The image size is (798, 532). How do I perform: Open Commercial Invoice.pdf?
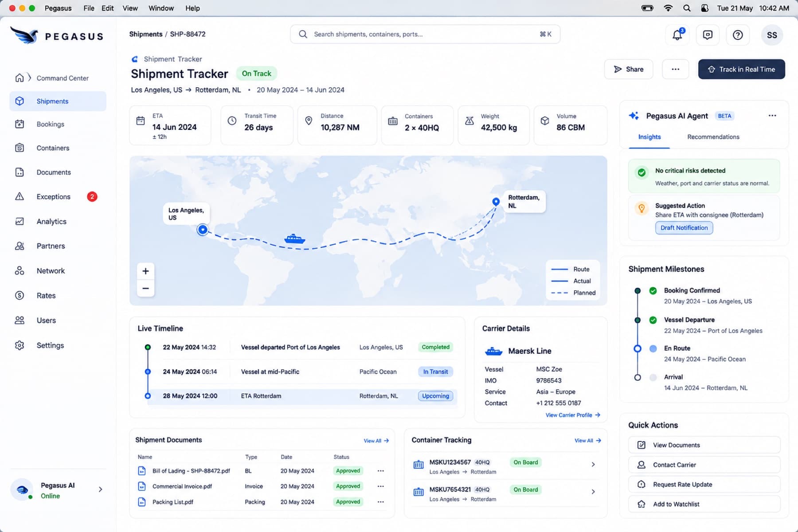coord(182,486)
